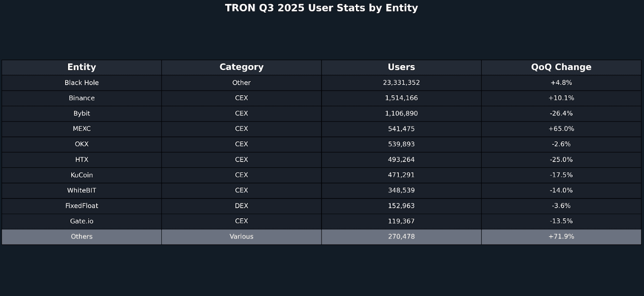Select the Gate.io entity cell
The height and width of the screenshot is (296, 644).
tap(82, 221)
